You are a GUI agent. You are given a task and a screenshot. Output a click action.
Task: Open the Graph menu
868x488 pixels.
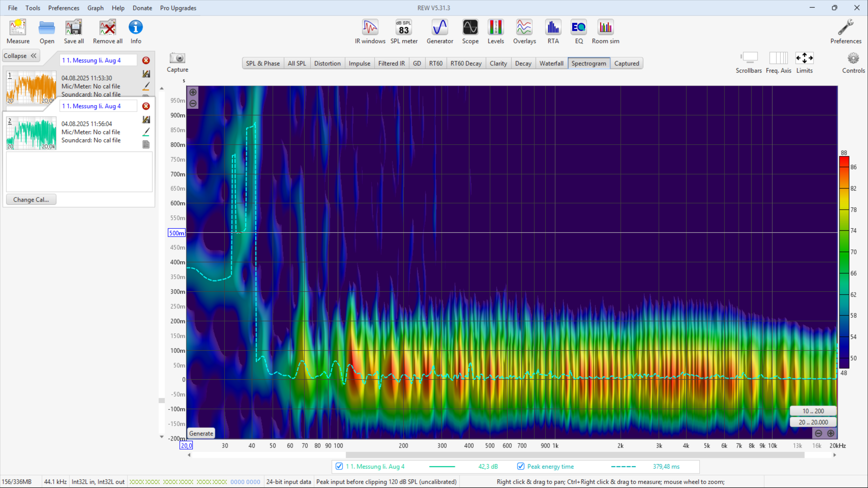pos(95,8)
